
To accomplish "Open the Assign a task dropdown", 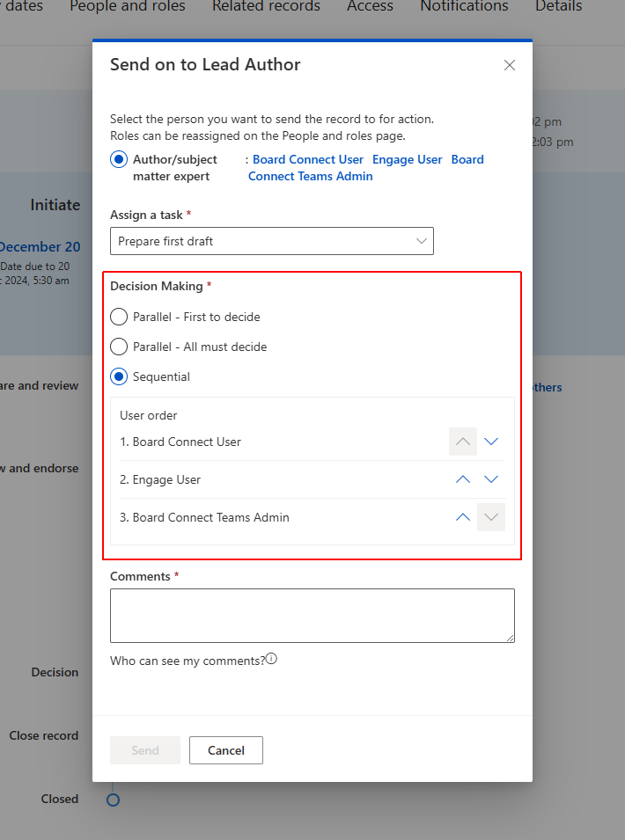I will (x=272, y=241).
